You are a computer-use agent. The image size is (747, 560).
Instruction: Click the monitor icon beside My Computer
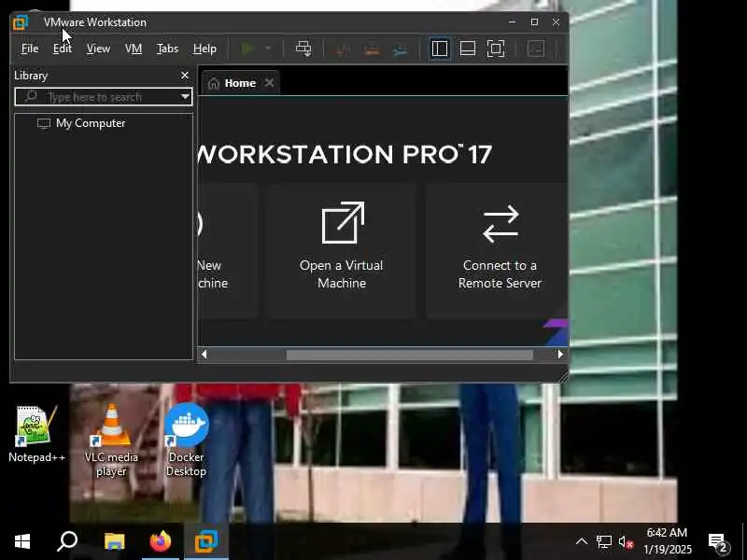tap(44, 124)
